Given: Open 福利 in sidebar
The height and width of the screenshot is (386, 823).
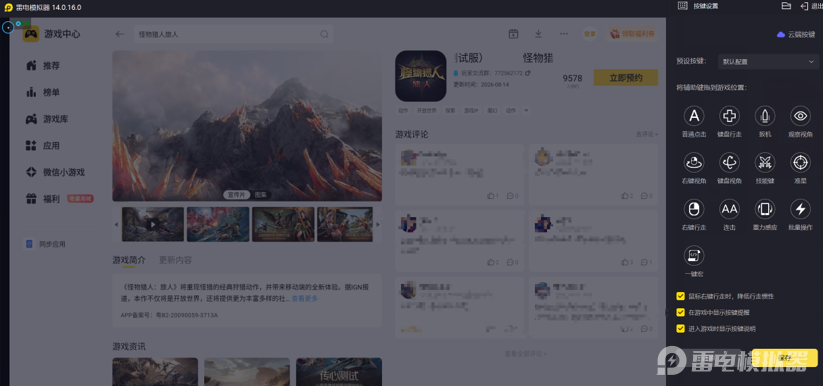Looking at the screenshot, I should click(x=43, y=199).
